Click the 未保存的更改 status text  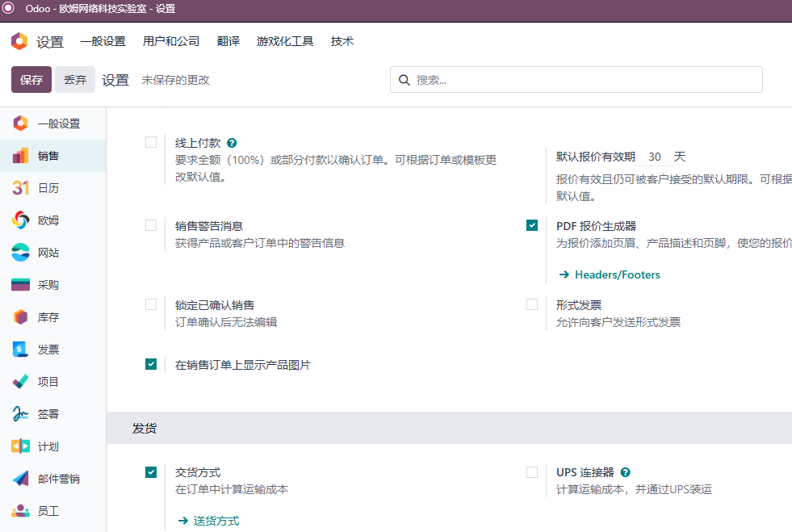pos(176,80)
